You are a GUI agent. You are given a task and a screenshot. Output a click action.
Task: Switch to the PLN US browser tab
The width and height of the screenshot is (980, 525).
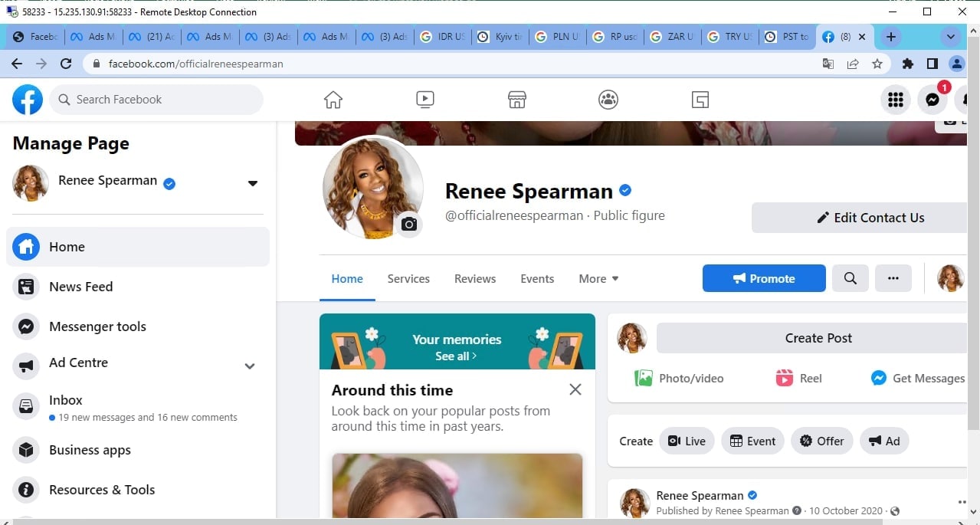[557, 37]
